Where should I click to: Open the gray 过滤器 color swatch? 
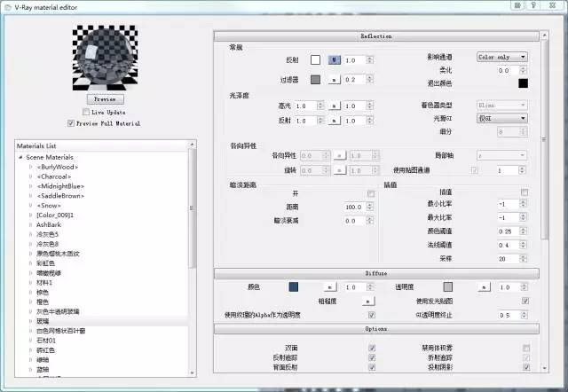coord(315,79)
